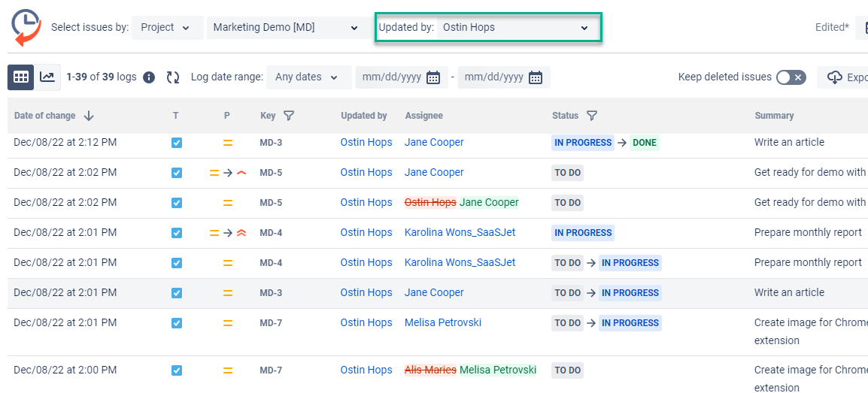
Task: Click task type checkbox for MD-5 priority change row
Action: pos(177,173)
